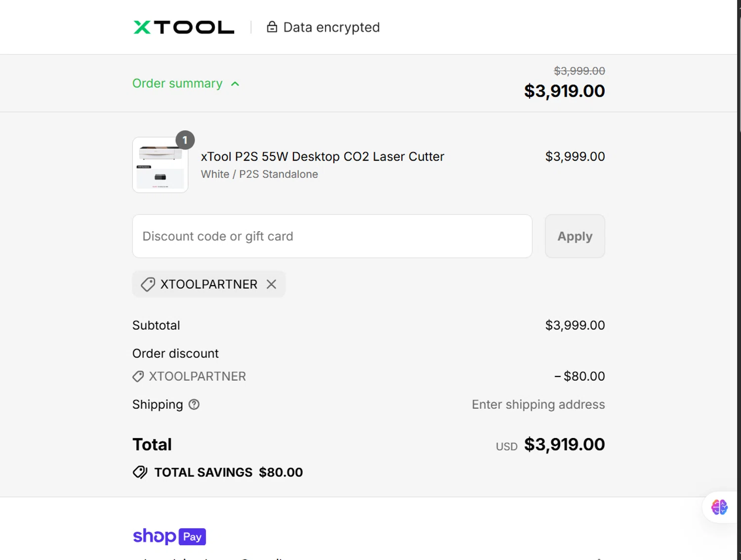
Task: Click the quantity badge on product image
Action: (x=185, y=140)
